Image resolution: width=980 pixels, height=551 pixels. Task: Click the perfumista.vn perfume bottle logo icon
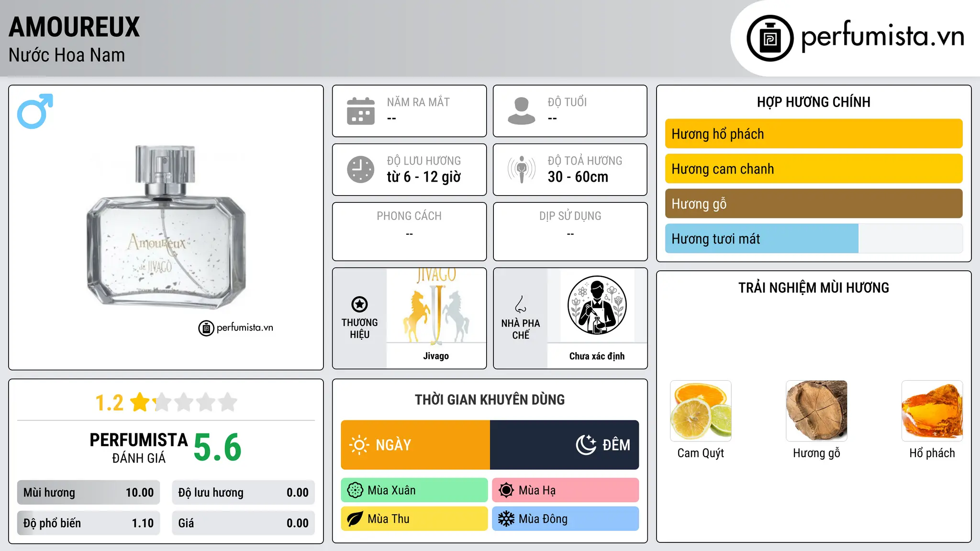pyautogui.click(x=770, y=38)
